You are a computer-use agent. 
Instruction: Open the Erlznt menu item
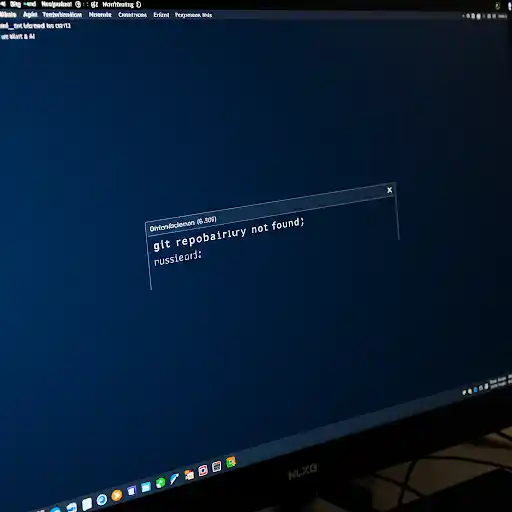pyautogui.click(x=161, y=15)
